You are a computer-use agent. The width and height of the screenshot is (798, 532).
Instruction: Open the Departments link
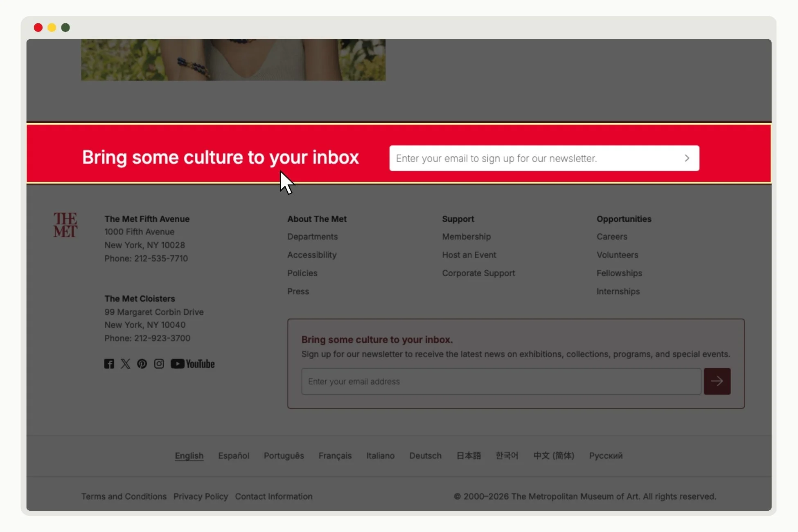(x=312, y=237)
